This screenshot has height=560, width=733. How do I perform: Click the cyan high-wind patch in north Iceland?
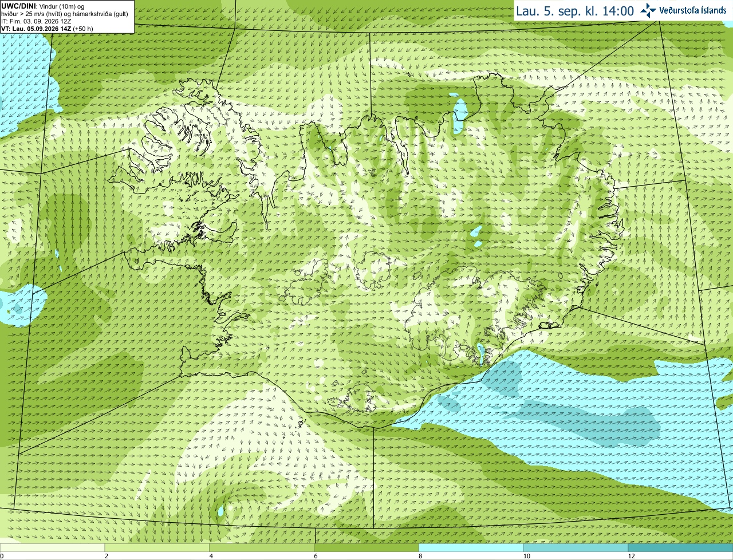click(x=459, y=112)
